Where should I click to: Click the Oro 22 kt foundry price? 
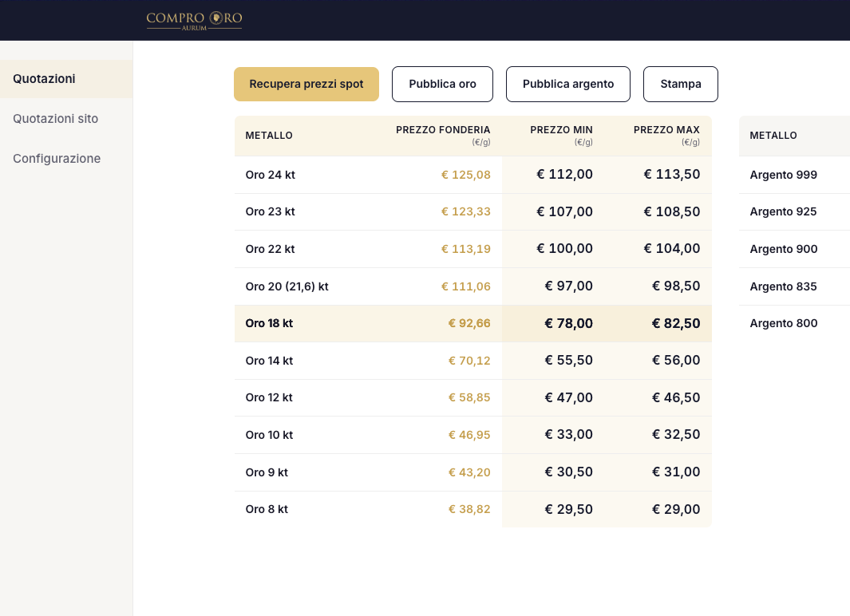tap(465, 249)
